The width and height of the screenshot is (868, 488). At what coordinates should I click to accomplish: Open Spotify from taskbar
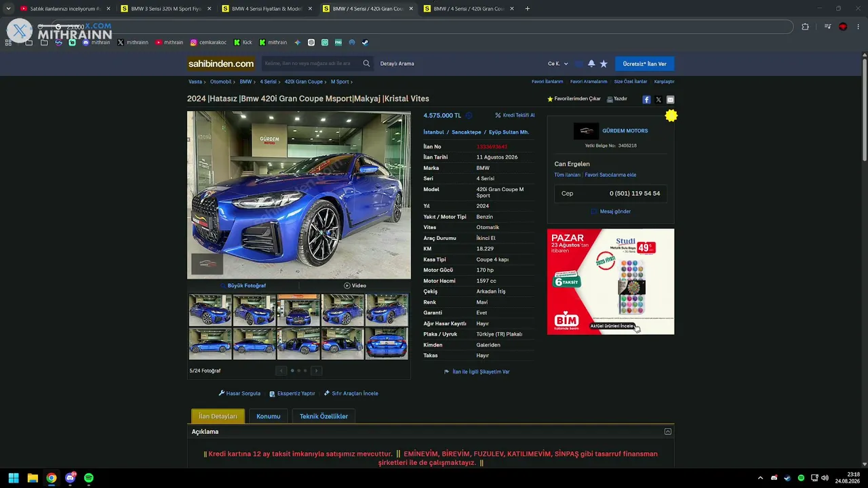[89, 478]
